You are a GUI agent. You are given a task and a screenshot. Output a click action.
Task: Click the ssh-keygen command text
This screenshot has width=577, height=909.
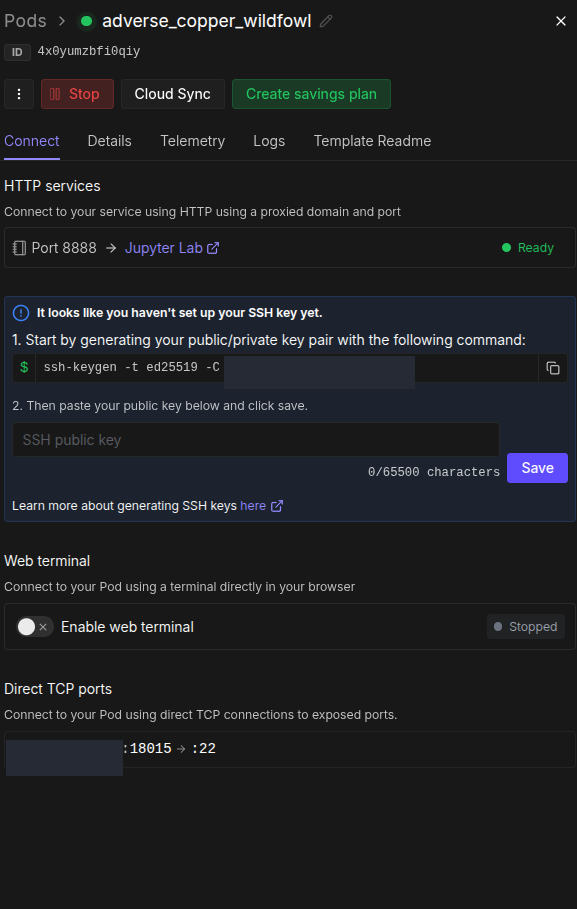[x=132, y=367]
